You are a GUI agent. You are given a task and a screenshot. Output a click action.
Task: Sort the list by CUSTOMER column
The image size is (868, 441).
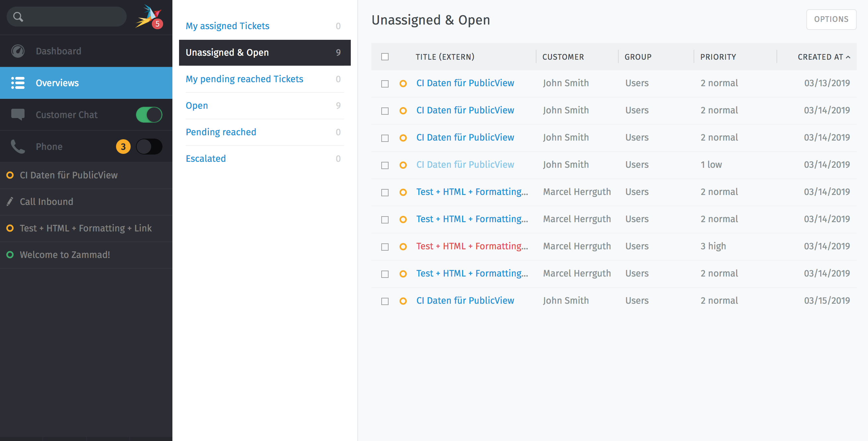tap(563, 57)
